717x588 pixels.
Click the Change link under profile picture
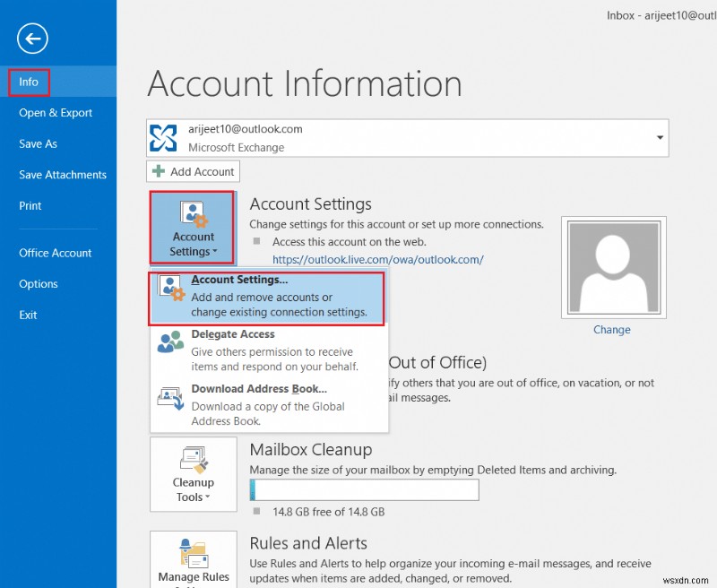pos(612,329)
